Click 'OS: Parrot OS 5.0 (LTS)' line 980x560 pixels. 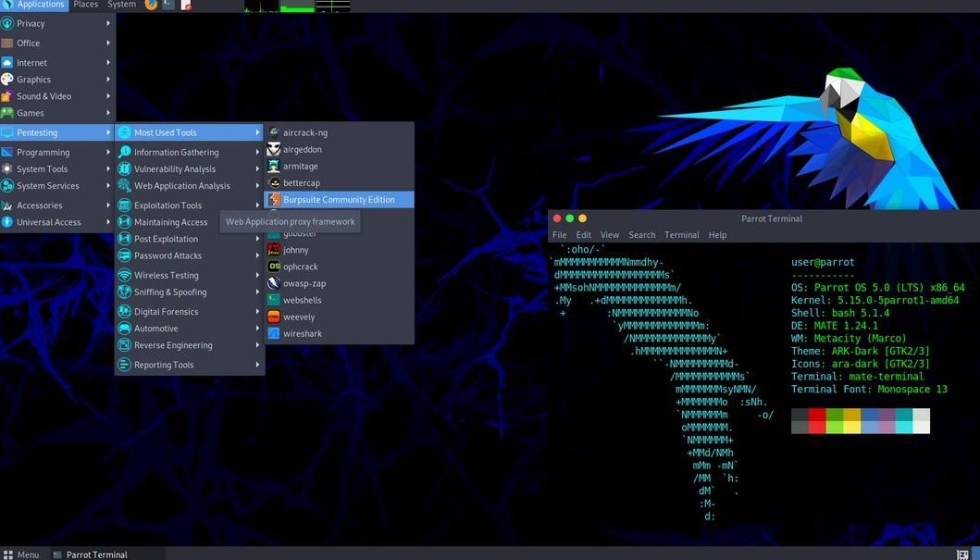click(877, 288)
